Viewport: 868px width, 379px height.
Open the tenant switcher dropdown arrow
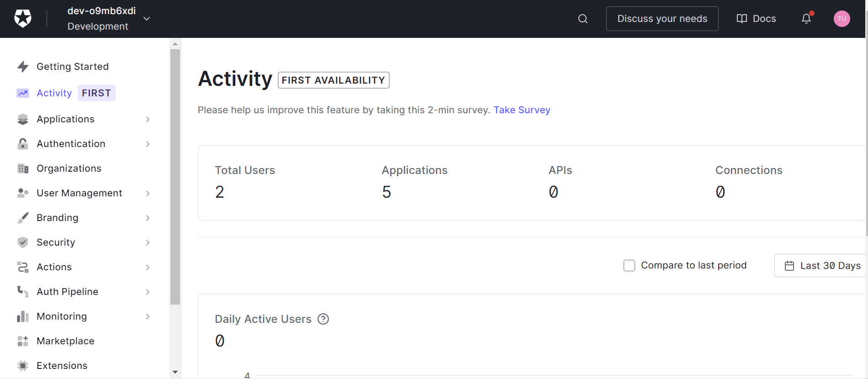coord(147,19)
